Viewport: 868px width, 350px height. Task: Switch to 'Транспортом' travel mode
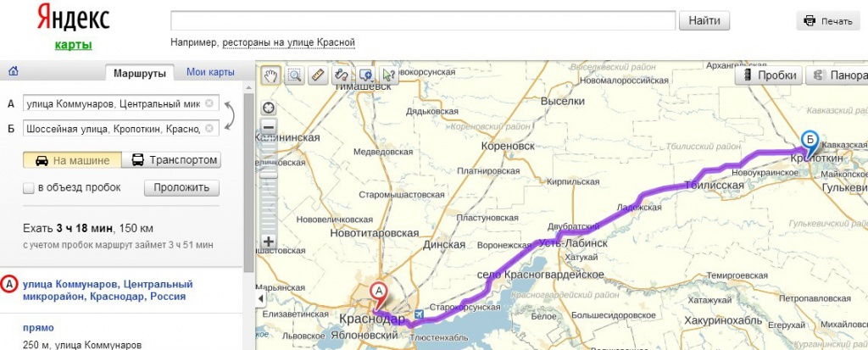(172, 160)
